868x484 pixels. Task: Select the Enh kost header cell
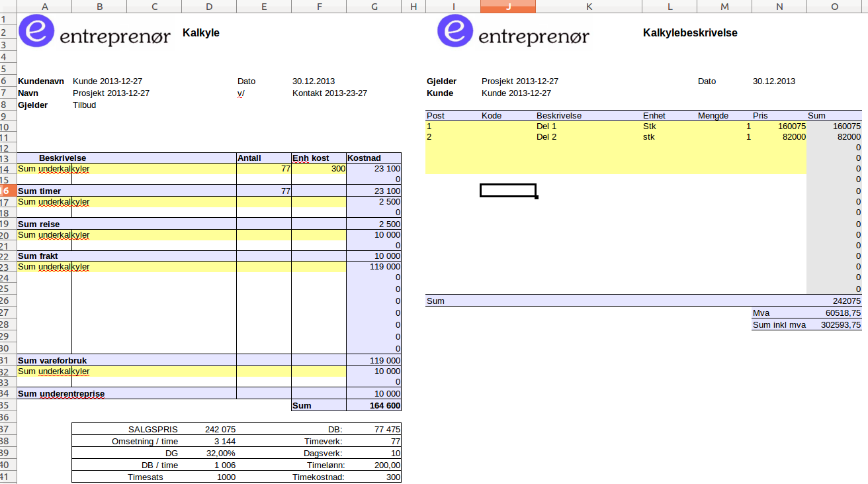point(319,158)
